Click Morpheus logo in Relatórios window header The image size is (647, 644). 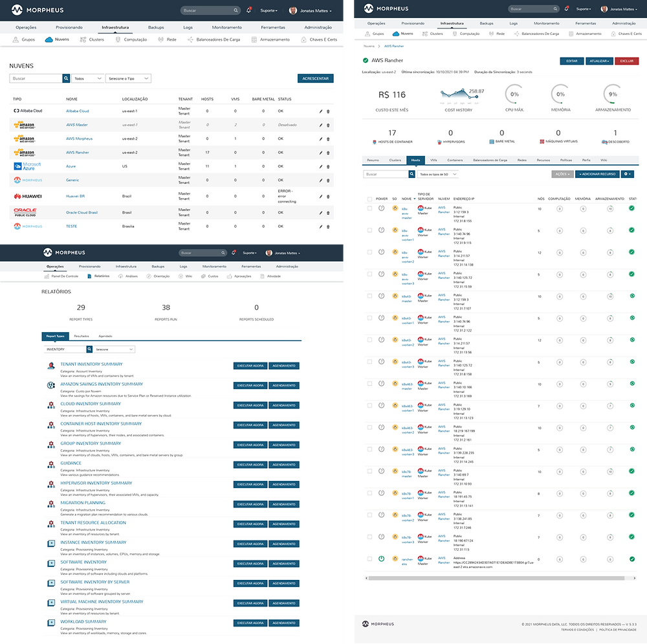[x=64, y=252]
